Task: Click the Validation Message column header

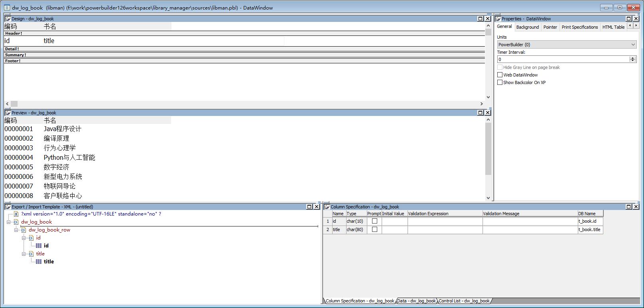Action: coord(530,214)
